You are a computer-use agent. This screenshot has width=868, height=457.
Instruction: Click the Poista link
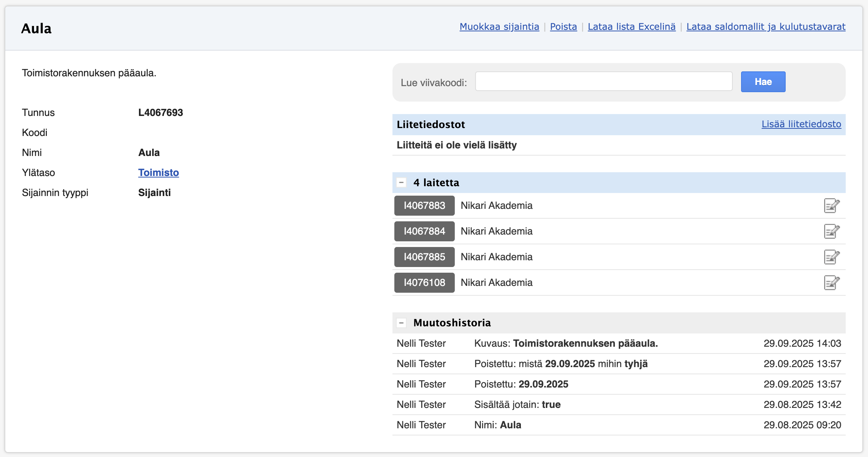pyautogui.click(x=563, y=27)
